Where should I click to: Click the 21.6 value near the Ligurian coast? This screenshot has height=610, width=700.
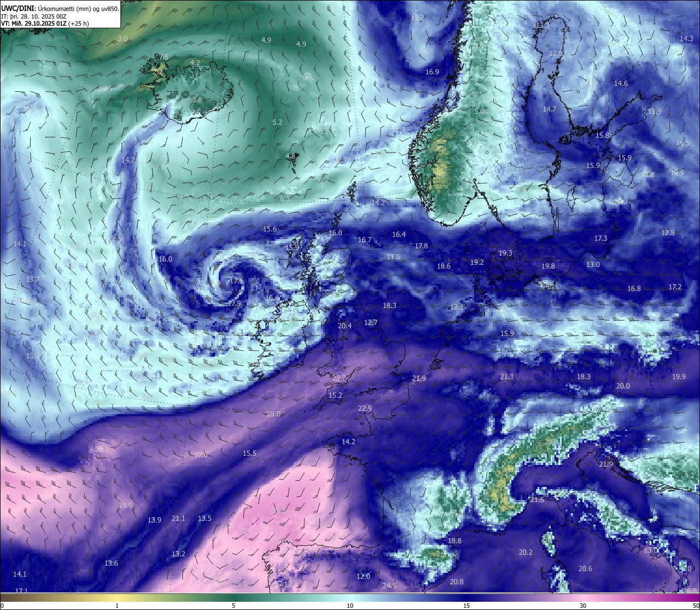click(537, 500)
